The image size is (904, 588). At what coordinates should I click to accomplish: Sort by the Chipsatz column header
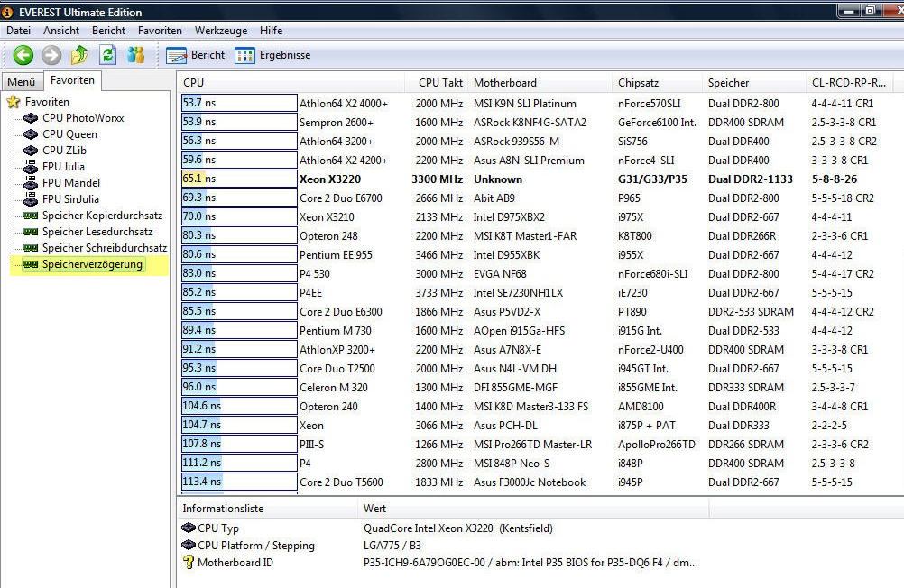[x=657, y=82]
